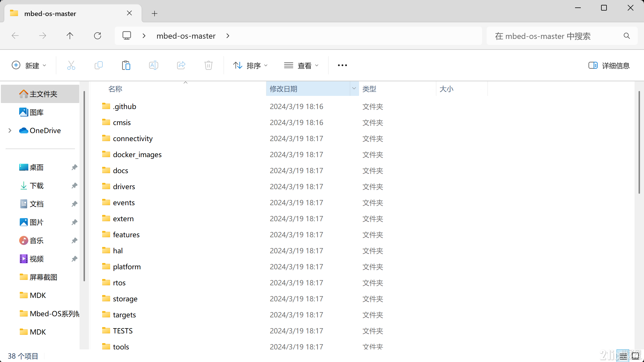
Task: Click the pin icon next to 图片
Action: click(x=74, y=222)
